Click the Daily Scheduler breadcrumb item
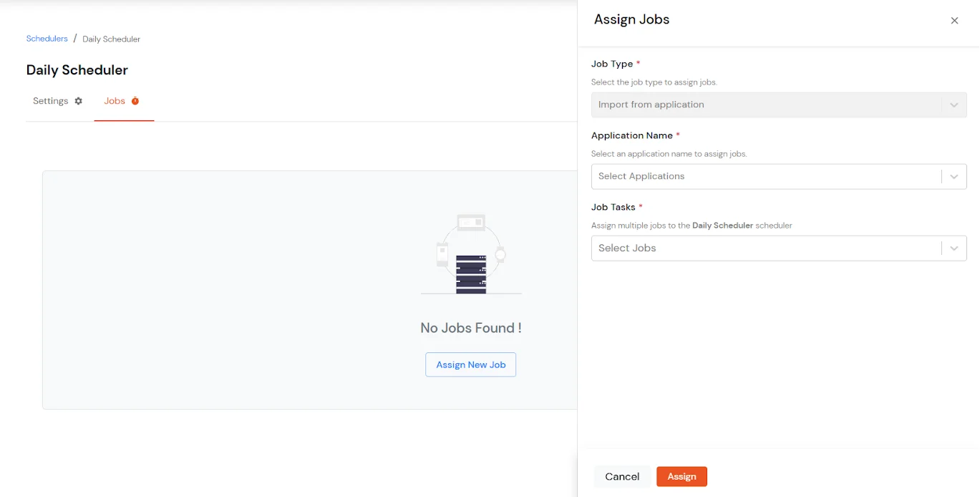The height and width of the screenshot is (497, 980). click(111, 39)
